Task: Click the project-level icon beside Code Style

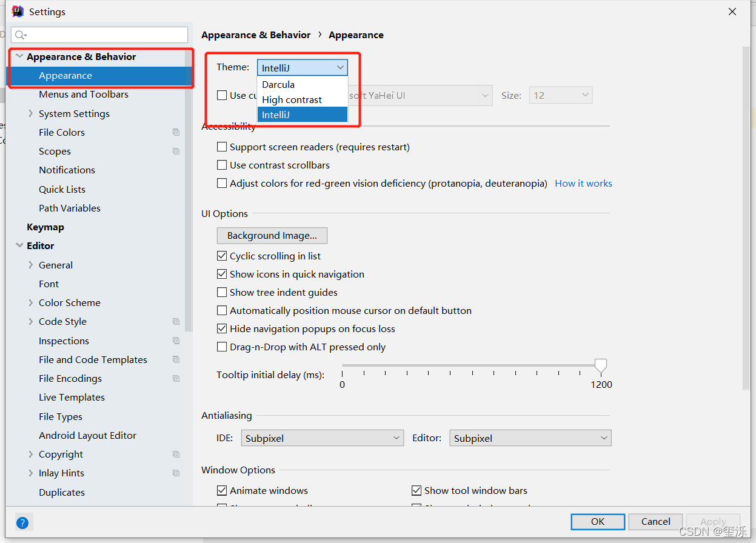Action: point(176,321)
